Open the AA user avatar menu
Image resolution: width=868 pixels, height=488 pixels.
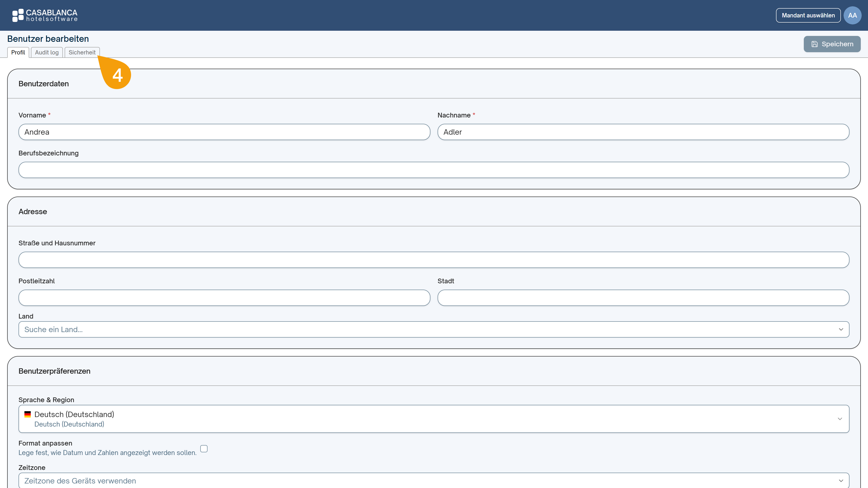852,16
